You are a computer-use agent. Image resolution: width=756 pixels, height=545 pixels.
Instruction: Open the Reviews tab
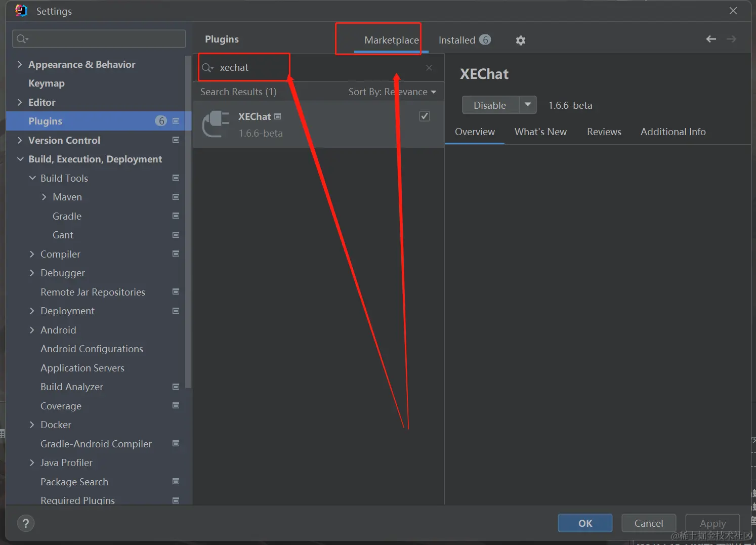click(604, 132)
